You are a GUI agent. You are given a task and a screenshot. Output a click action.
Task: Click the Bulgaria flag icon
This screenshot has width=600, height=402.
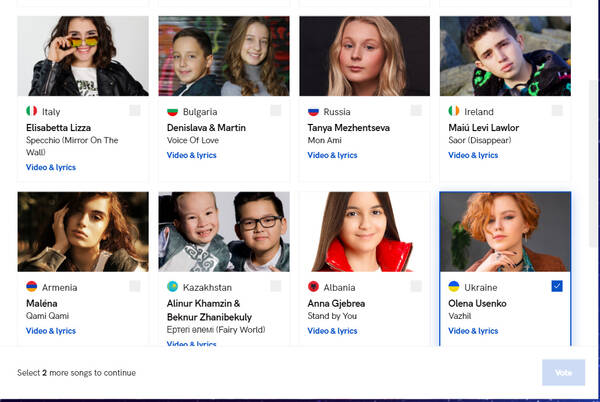173,112
